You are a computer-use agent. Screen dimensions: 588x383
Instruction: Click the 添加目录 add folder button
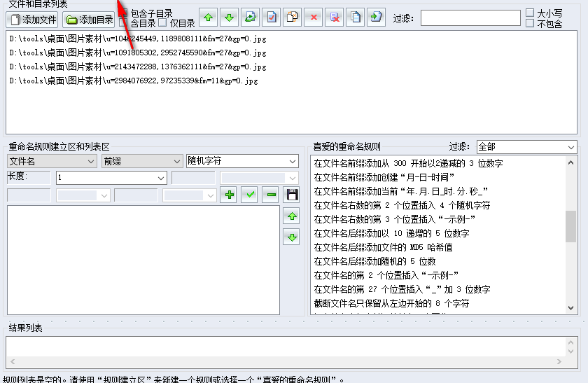(x=88, y=20)
